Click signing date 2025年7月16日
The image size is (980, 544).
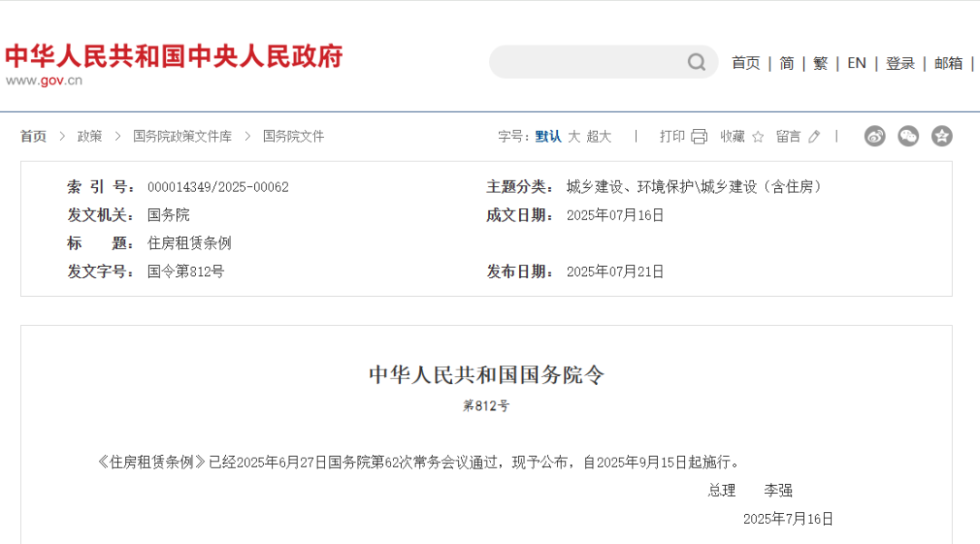[x=788, y=519]
